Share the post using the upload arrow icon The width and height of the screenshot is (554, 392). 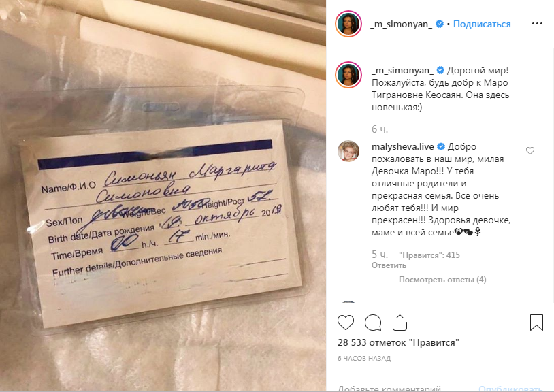[400, 323]
